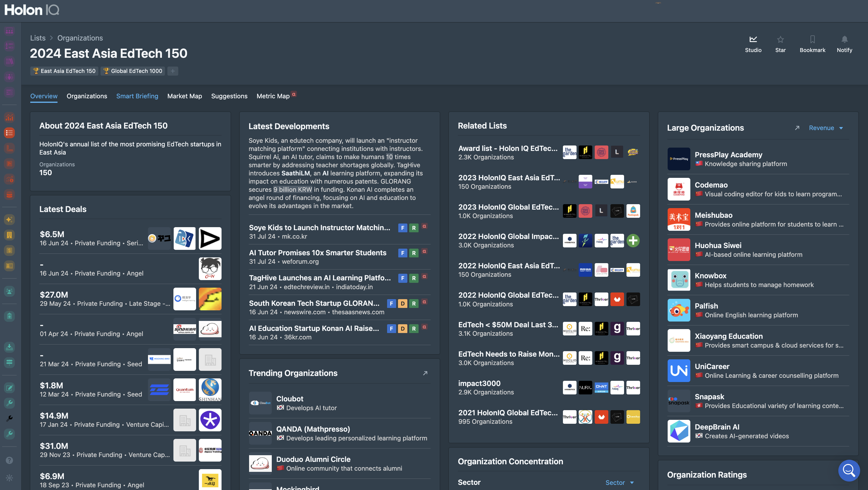Open Cloubot in Trending Organizations
The image size is (868, 490).
click(340, 403)
